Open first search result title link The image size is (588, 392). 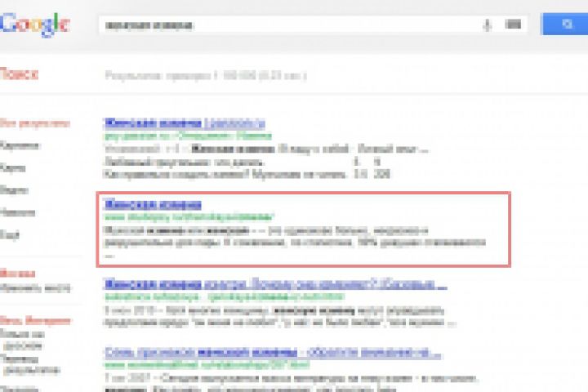[184, 122]
